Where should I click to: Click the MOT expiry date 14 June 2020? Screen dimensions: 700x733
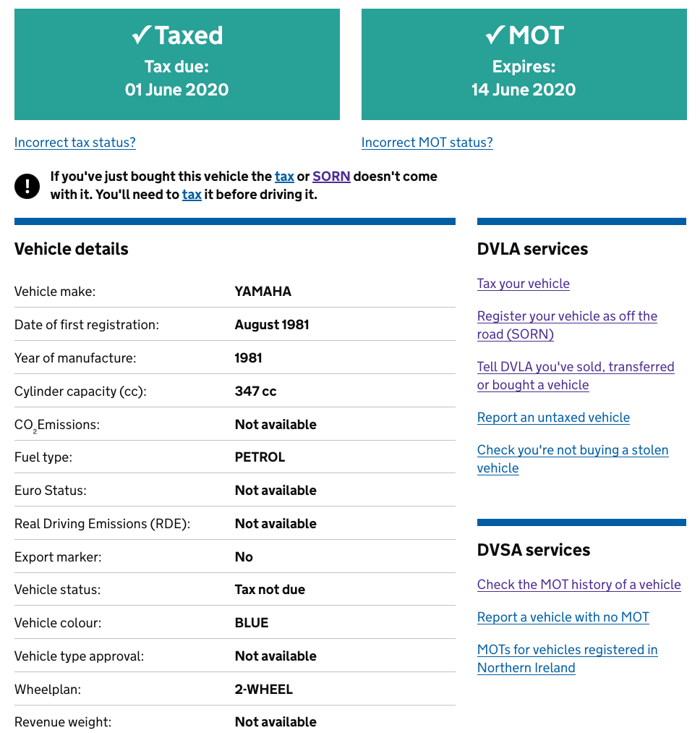[x=524, y=90]
